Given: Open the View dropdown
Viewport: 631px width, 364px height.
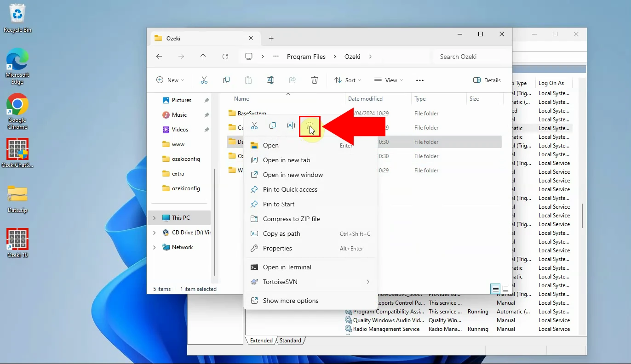Looking at the screenshot, I should point(389,80).
